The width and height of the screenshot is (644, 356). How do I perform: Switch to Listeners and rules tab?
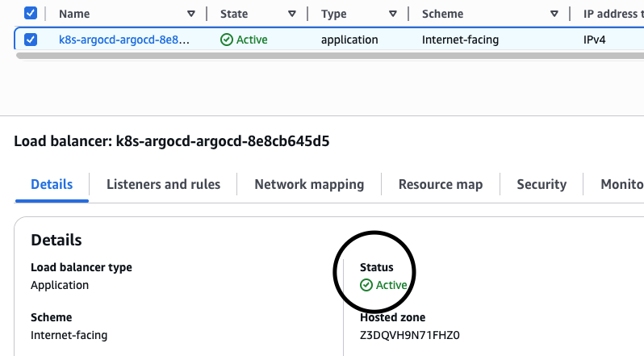tap(163, 184)
